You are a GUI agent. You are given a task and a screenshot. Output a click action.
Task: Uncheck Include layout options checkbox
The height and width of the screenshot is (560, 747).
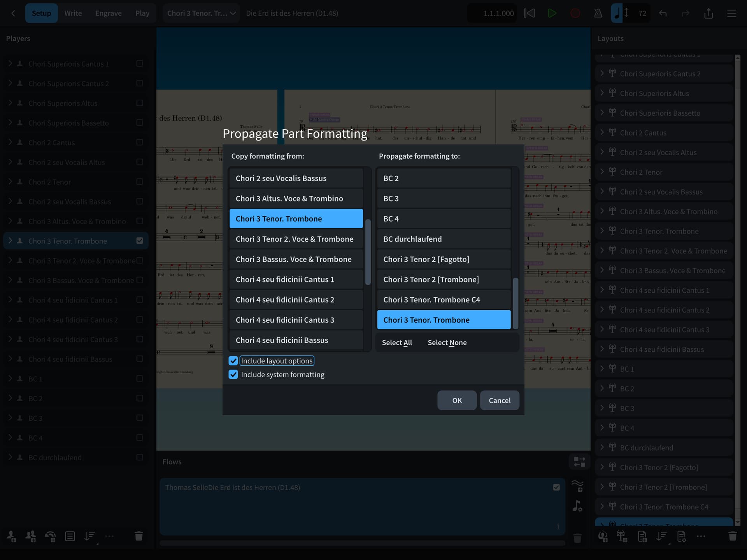[x=233, y=361]
